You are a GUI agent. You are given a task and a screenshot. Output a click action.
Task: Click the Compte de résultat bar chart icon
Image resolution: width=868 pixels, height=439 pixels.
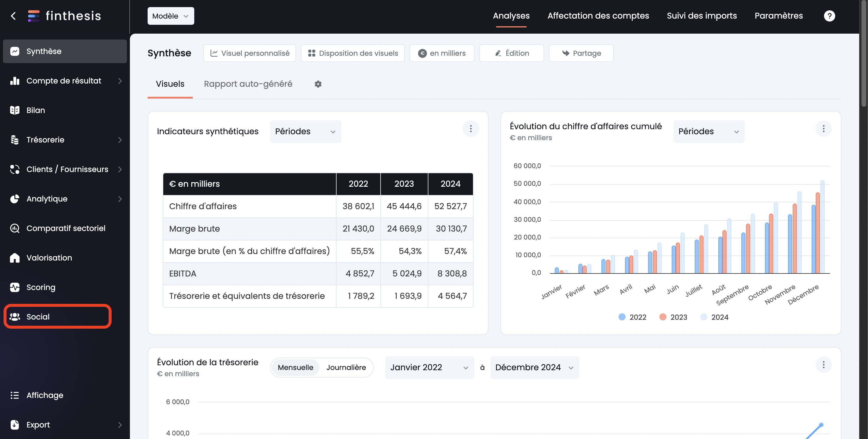[x=14, y=81]
